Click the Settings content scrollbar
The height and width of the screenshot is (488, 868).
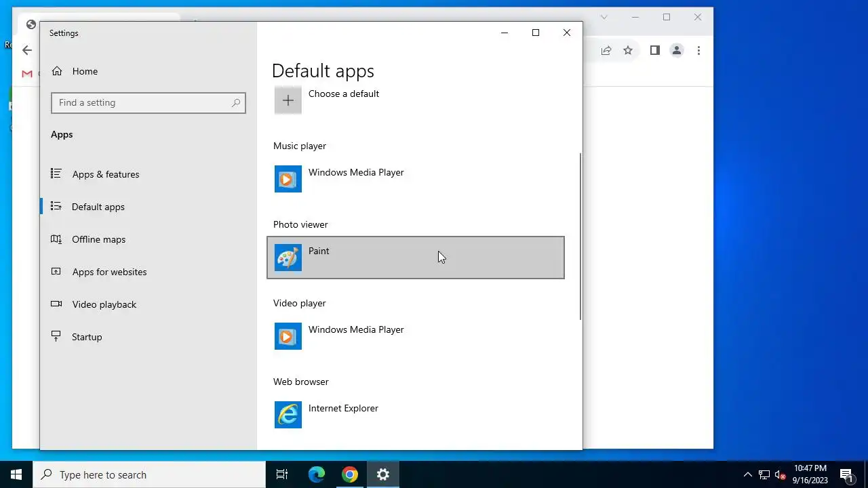pyautogui.click(x=580, y=237)
